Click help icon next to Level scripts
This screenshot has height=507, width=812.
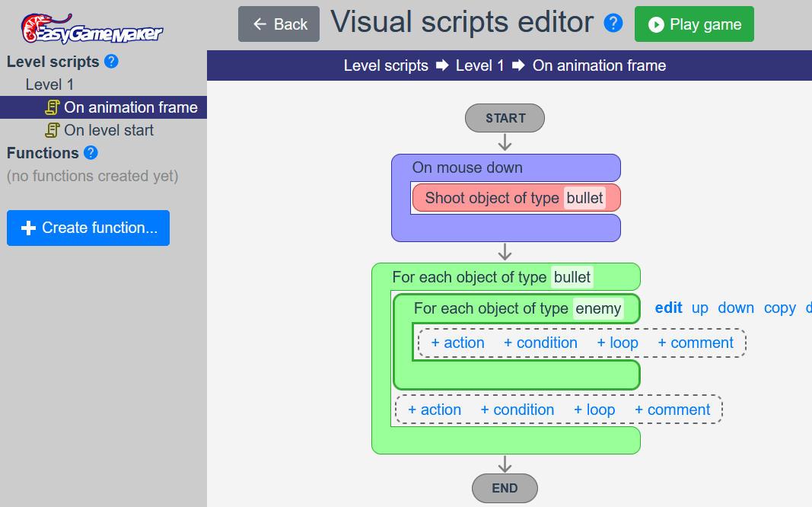point(111,62)
